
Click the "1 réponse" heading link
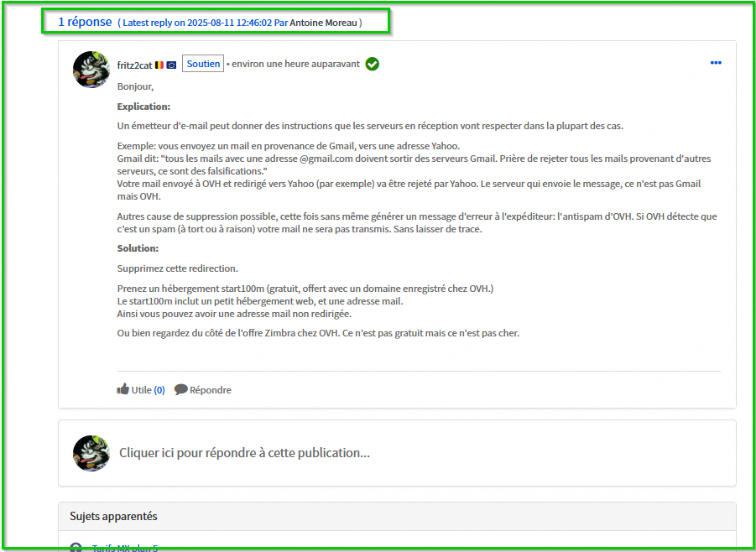coord(85,22)
